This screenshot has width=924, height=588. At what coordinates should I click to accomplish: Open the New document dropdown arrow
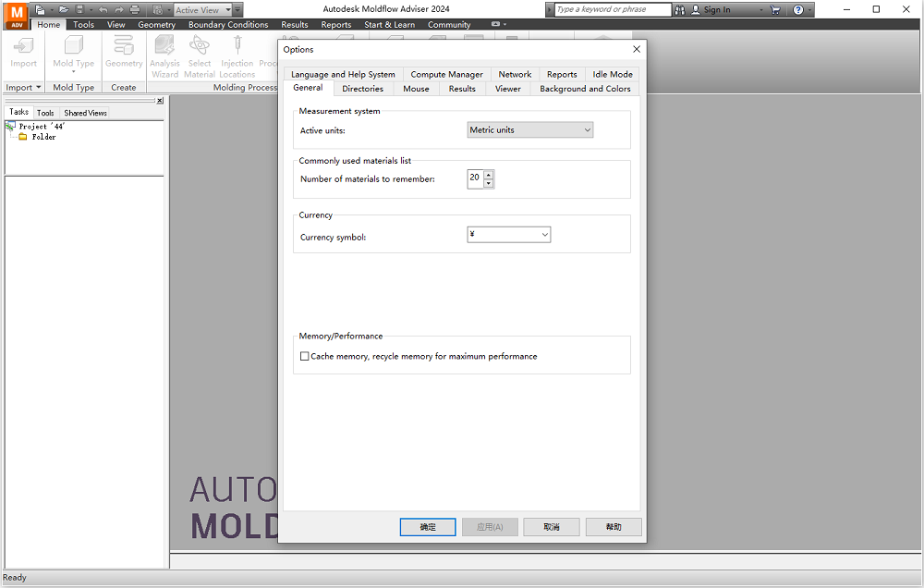51,10
